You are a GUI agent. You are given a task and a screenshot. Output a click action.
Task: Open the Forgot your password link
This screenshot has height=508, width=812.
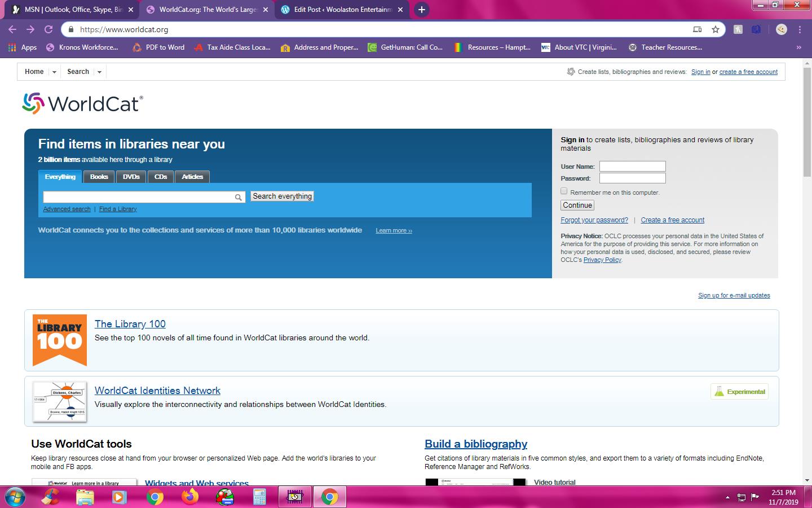pos(594,220)
